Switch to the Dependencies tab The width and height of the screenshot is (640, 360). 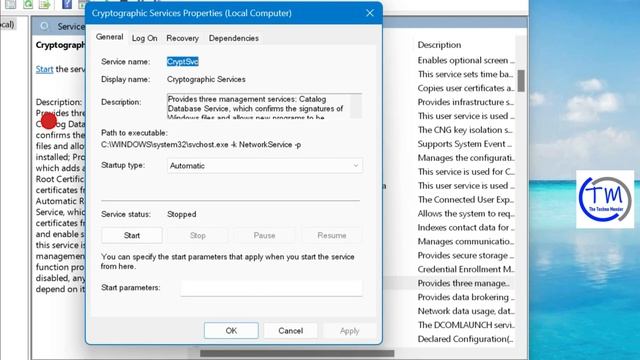pyautogui.click(x=234, y=38)
